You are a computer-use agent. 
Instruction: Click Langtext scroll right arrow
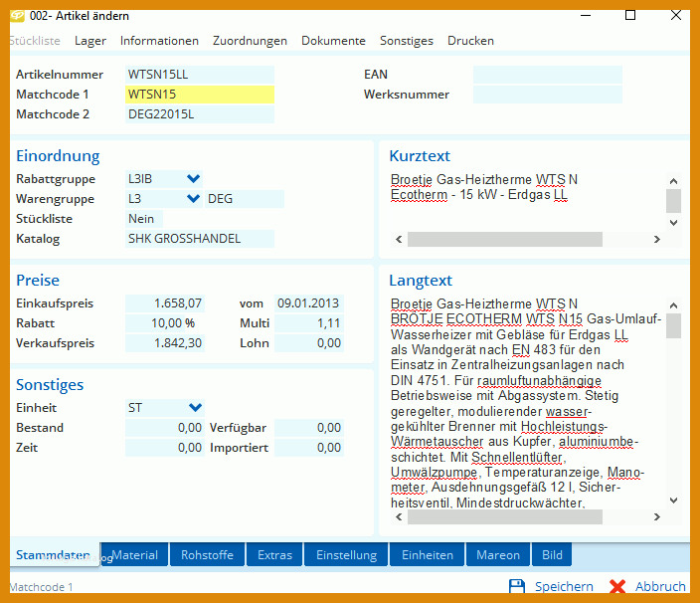(x=656, y=517)
